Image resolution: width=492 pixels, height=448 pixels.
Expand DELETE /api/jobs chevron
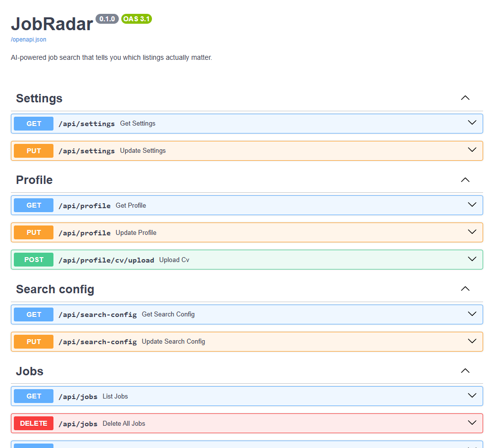472,423
